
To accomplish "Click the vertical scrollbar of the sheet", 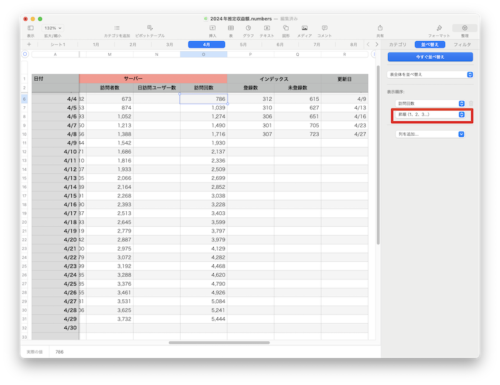I will (x=378, y=155).
